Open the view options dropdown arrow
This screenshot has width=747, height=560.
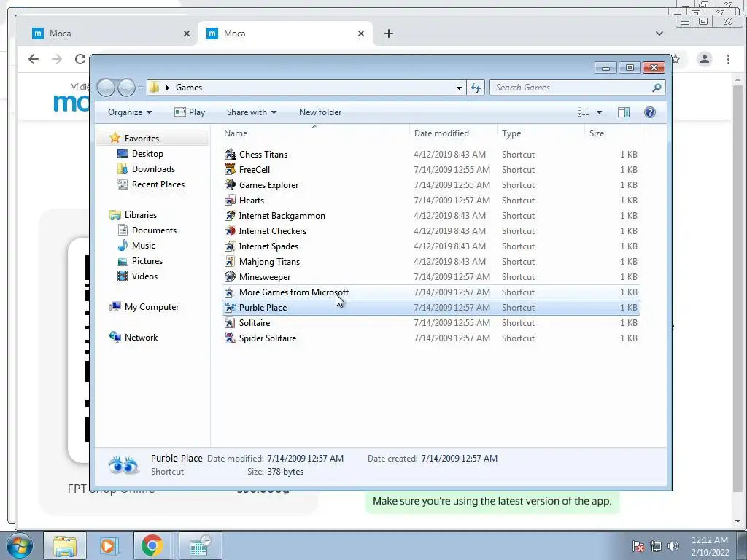(600, 112)
